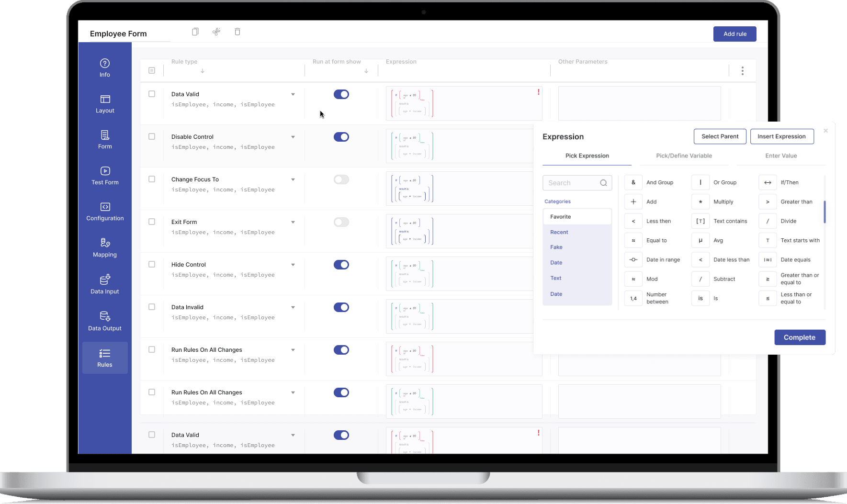Open the Layout sidebar section
Screen dimensions: 847x504
pyautogui.click(x=105, y=104)
